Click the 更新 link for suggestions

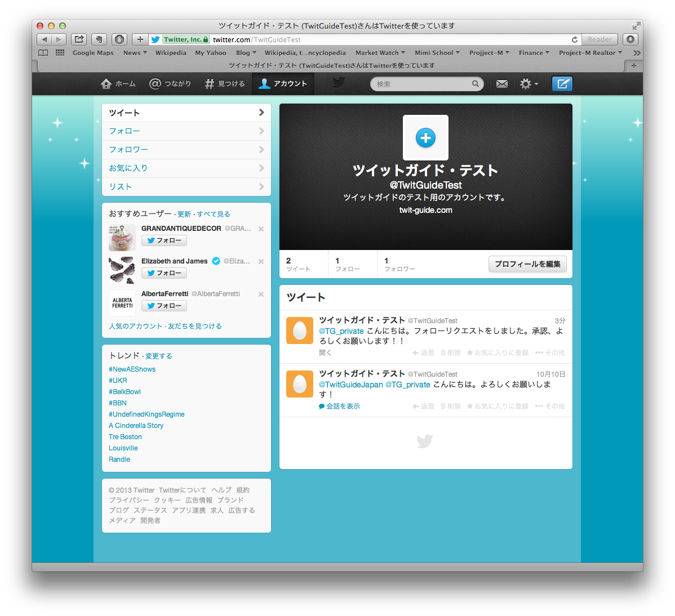pyautogui.click(x=184, y=214)
